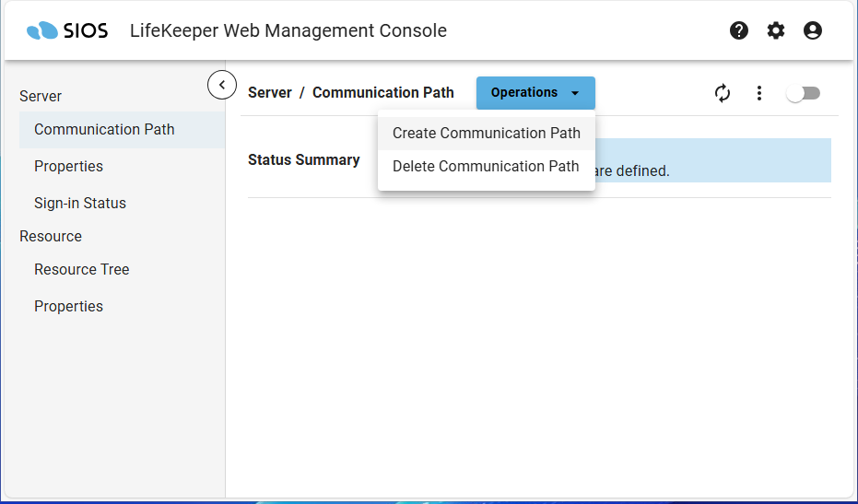Click the SIOS logo icon

pos(42,31)
